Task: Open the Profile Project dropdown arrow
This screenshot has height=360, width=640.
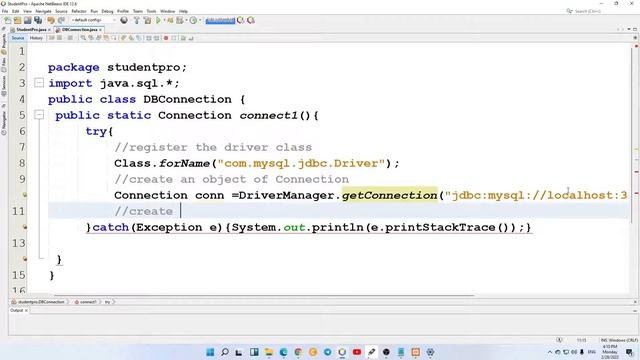Action: pos(200,20)
